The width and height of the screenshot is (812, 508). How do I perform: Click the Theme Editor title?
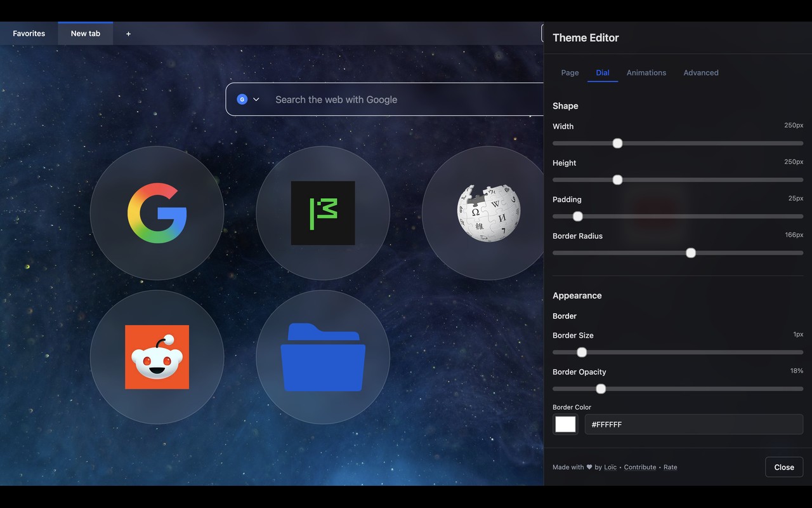[586, 37]
